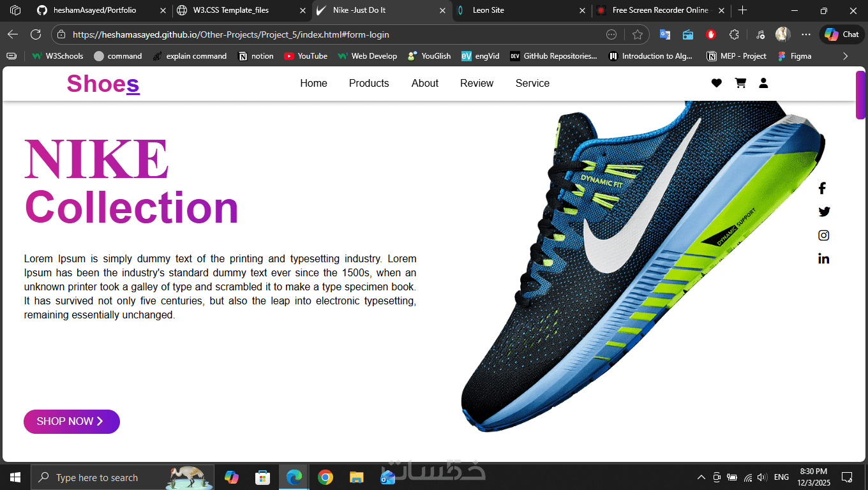The width and height of the screenshot is (868, 490).
Task: Open the Products nav link
Action: pyautogui.click(x=369, y=83)
